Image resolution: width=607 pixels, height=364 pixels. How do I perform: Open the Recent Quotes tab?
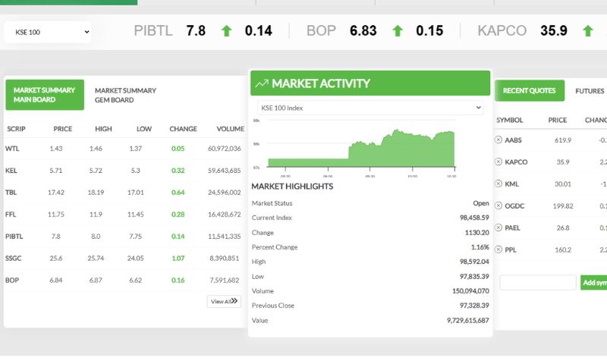[529, 90]
